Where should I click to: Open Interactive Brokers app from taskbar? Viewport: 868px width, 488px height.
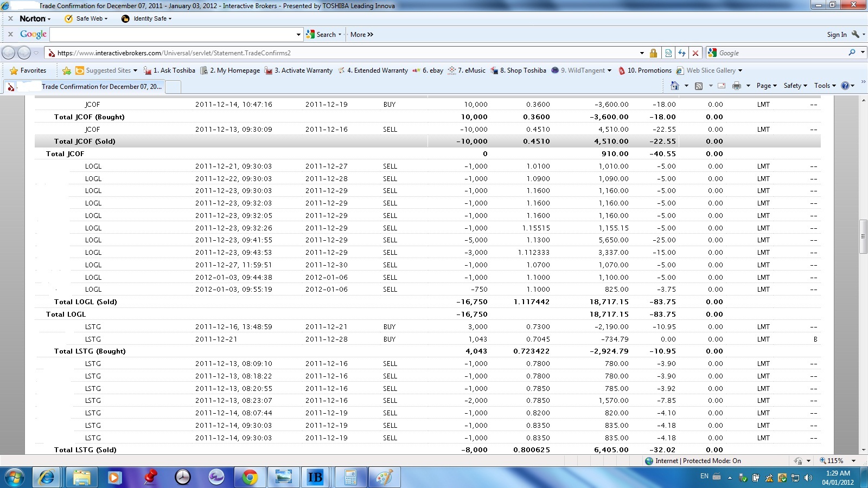tap(315, 477)
